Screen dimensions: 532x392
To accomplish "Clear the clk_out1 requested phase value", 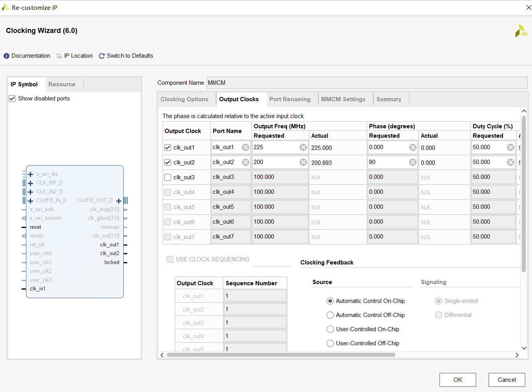I will pos(413,148).
